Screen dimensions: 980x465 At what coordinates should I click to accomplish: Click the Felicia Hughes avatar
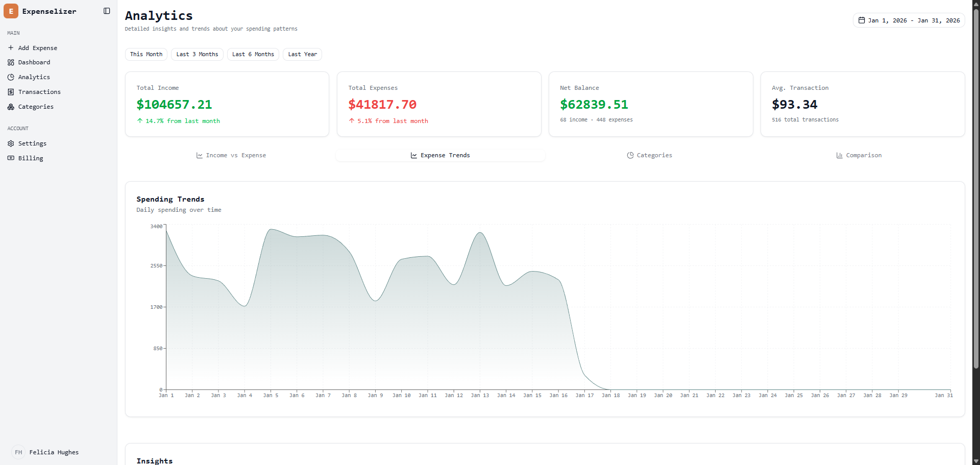click(x=18, y=452)
